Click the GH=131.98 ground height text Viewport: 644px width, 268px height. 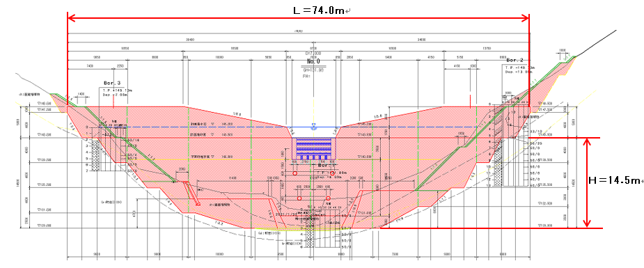(313, 70)
